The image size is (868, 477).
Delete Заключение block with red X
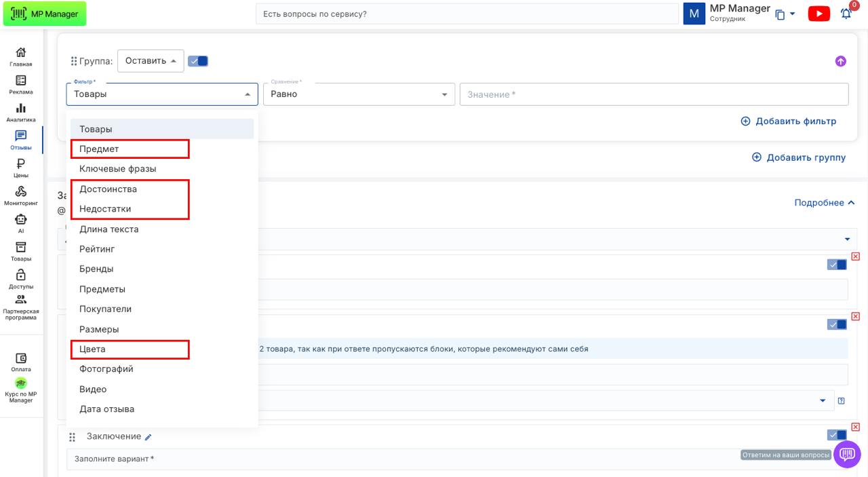coord(855,427)
